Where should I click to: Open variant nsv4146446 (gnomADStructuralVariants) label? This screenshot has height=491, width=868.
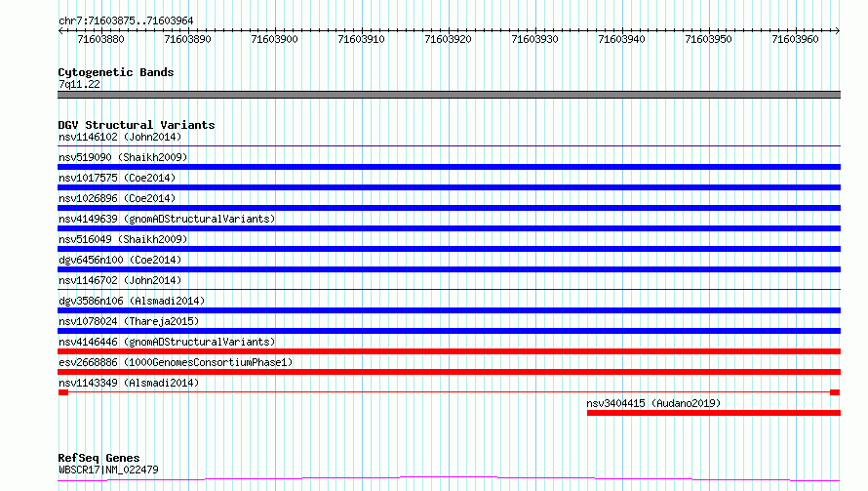(167, 342)
